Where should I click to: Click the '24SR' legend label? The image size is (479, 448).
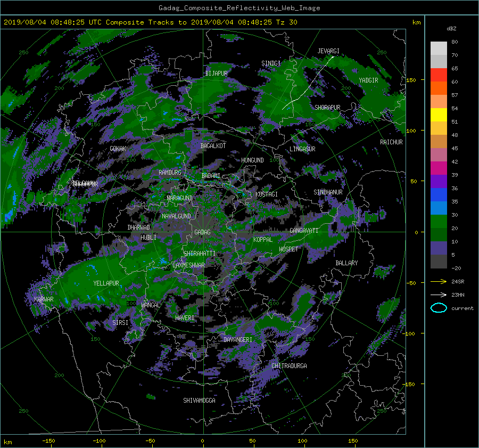click(458, 281)
